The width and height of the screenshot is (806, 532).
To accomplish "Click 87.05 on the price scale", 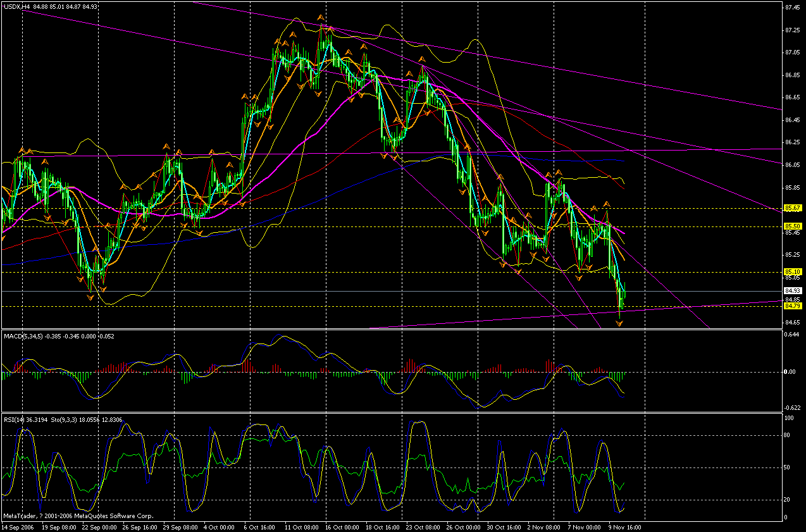I will (793, 53).
